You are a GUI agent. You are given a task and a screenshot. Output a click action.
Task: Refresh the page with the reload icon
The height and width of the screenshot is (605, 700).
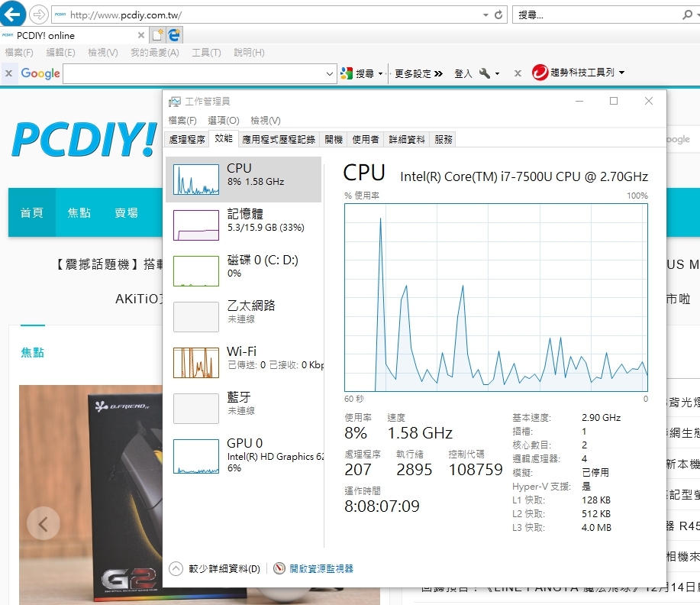tap(498, 15)
